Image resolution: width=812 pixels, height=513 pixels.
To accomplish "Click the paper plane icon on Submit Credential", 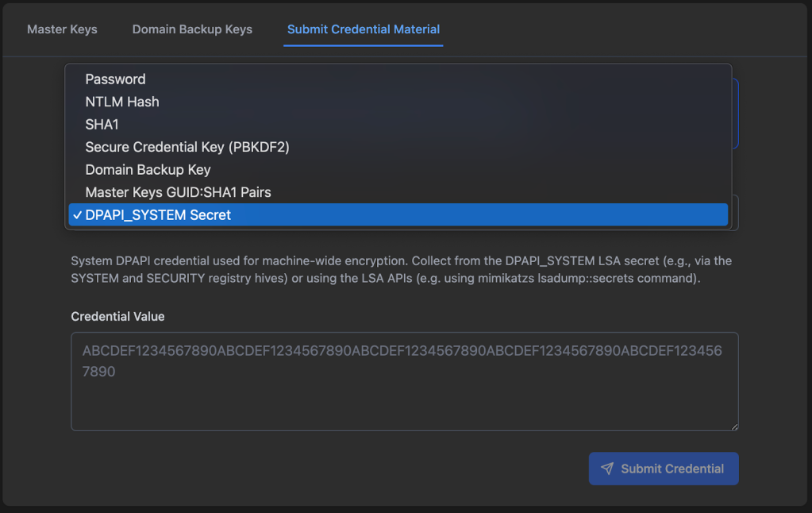I will point(607,469).
